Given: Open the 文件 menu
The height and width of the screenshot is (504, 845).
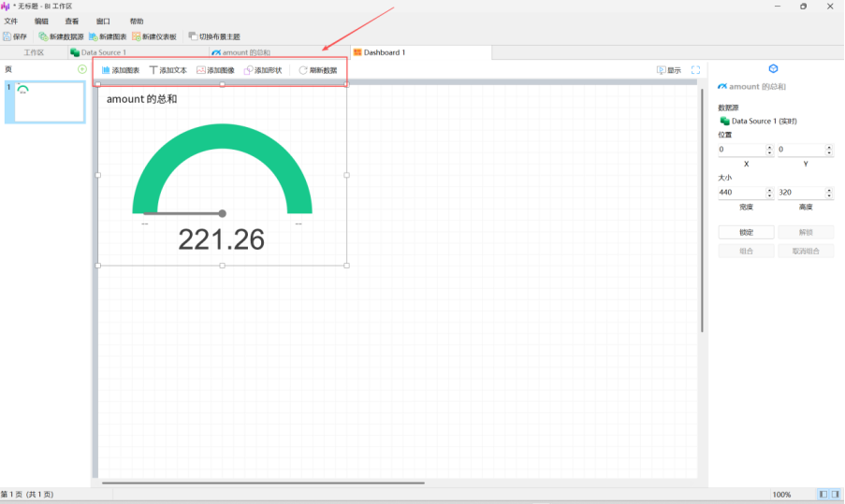Looking at the screenshot, I should click(11, 21).
